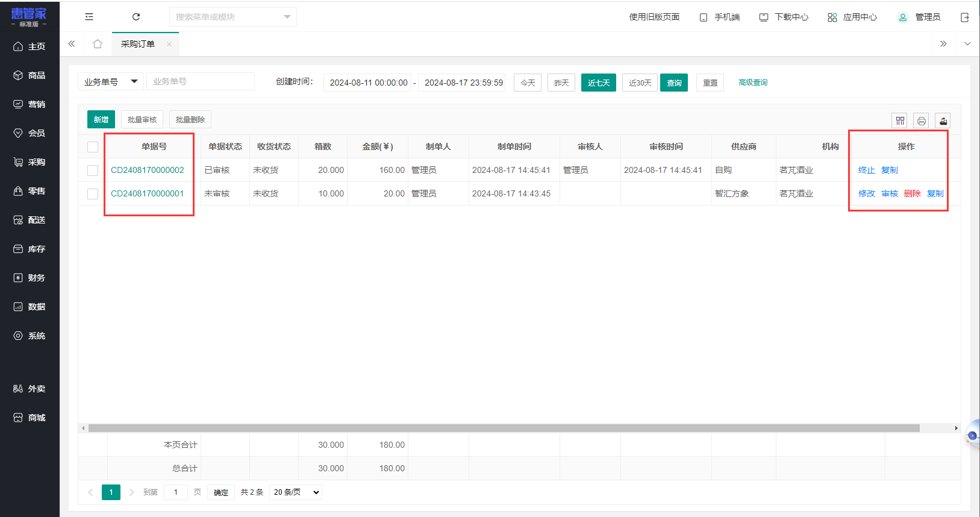Click the 批量审核 button

click(x=142, y=119)
